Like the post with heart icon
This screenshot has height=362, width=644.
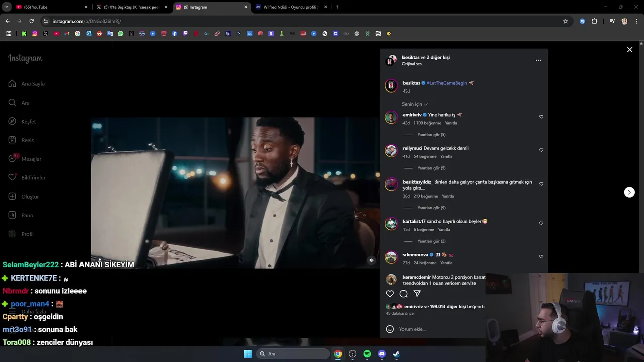point(390,294)
